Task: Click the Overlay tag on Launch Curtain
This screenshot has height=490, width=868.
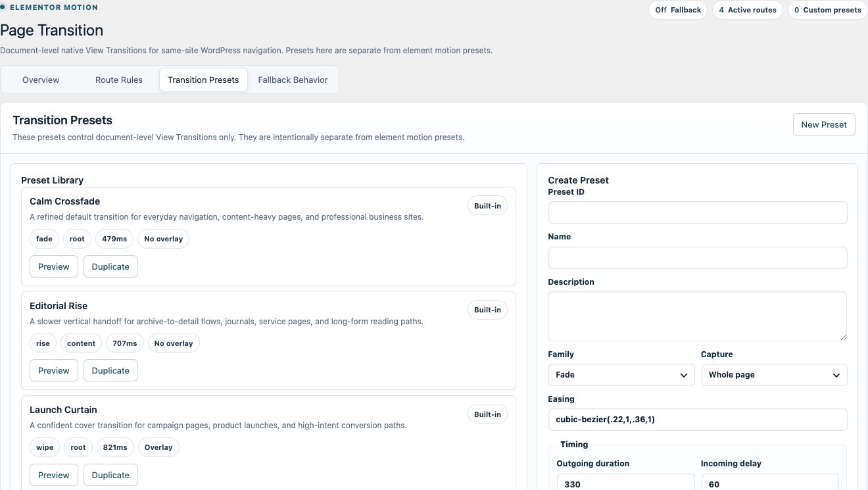Action: coord(158,447)
